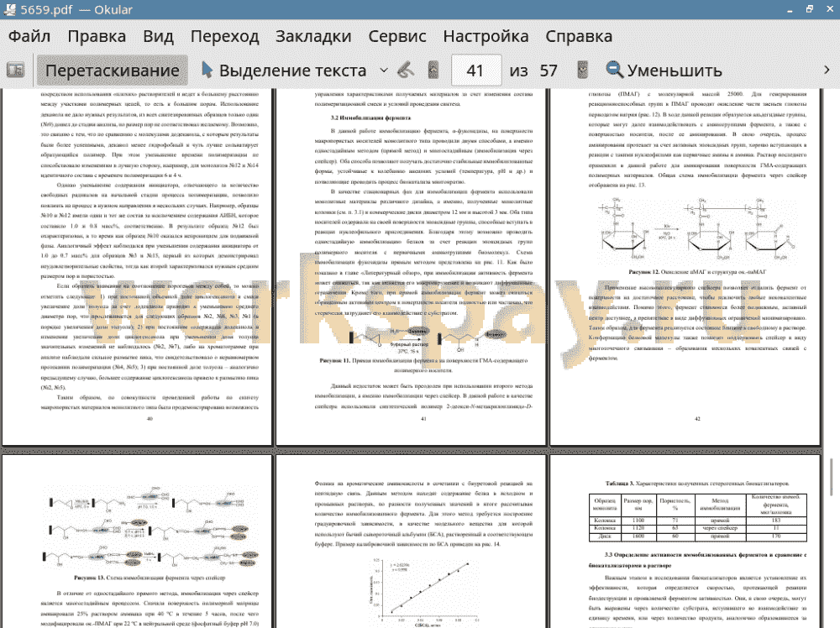Click the page count button 57

point(549,71)
